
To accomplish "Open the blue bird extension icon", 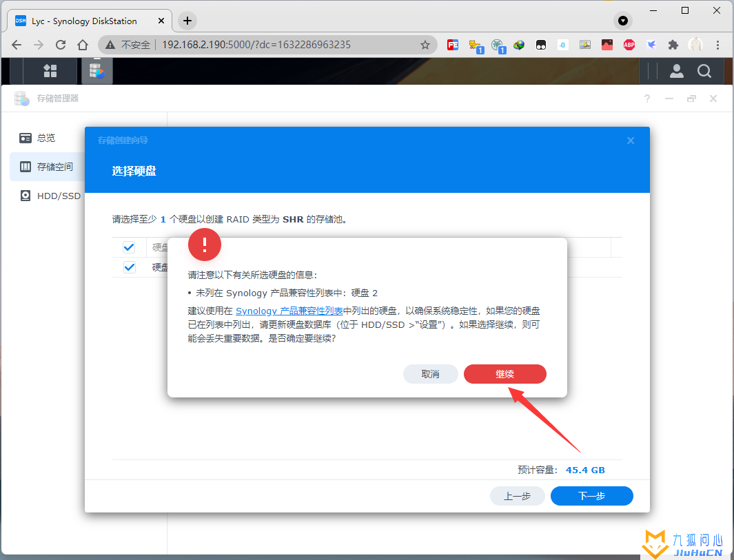I will click(x=651, y=45).
